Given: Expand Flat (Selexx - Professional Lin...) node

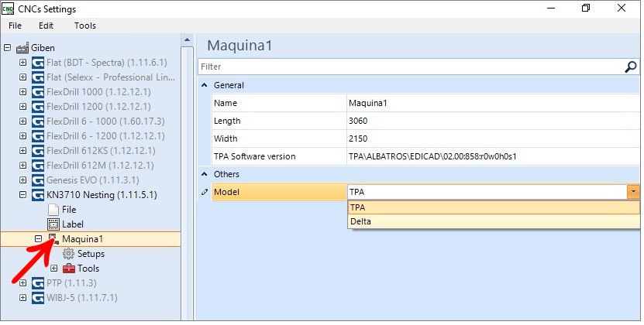Looking at the screenshot, I should (x=23, y=77).
